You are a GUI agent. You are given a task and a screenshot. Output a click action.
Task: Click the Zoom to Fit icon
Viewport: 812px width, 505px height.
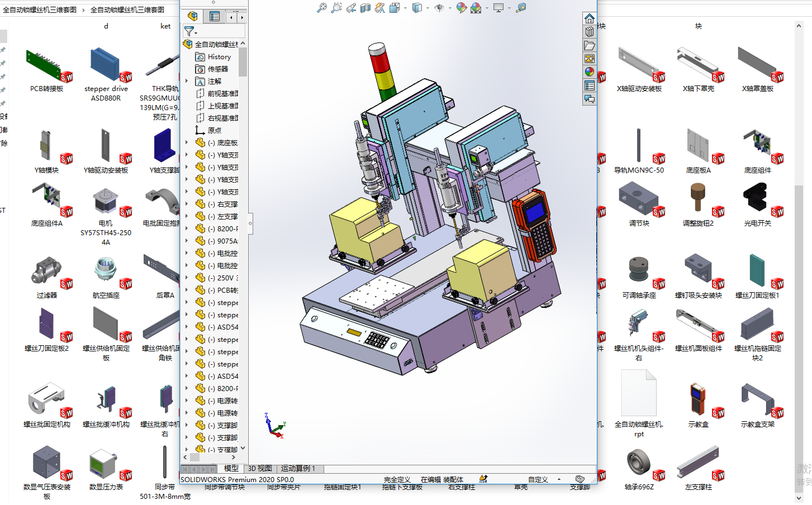pyautogui.click(x=322, y=8)
